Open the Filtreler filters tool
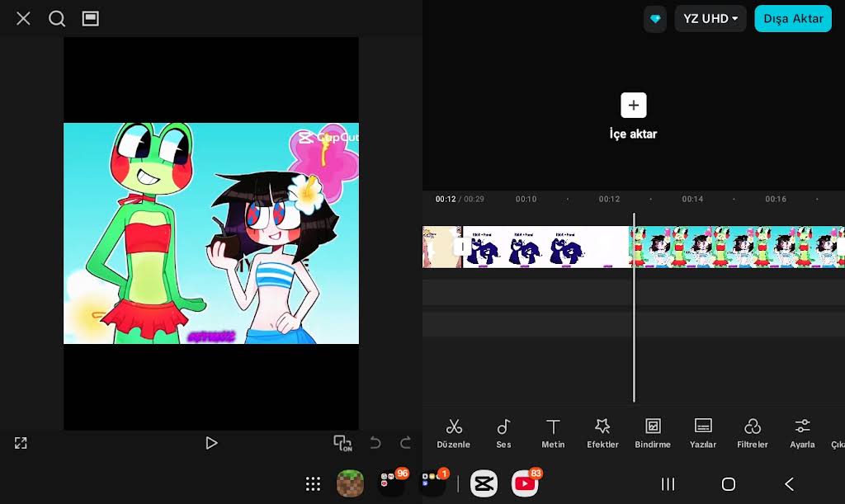 (753, 433)
